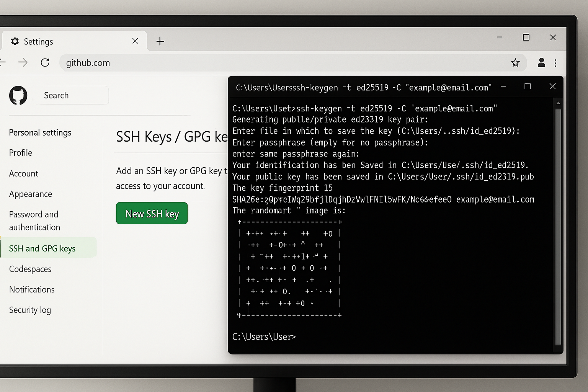Click the GitHub octocat logo
588x392 pixels.
(x=18, y=95)
